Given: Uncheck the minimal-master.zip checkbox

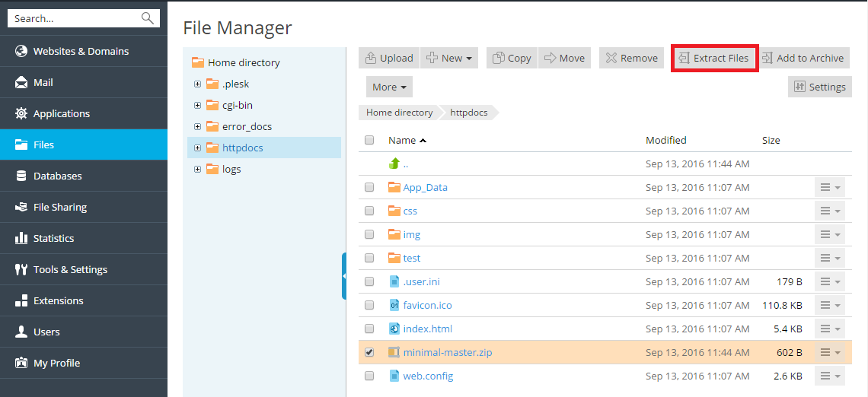Looking at the screenshot, I should pyautogui.click(x=369, y=353).
